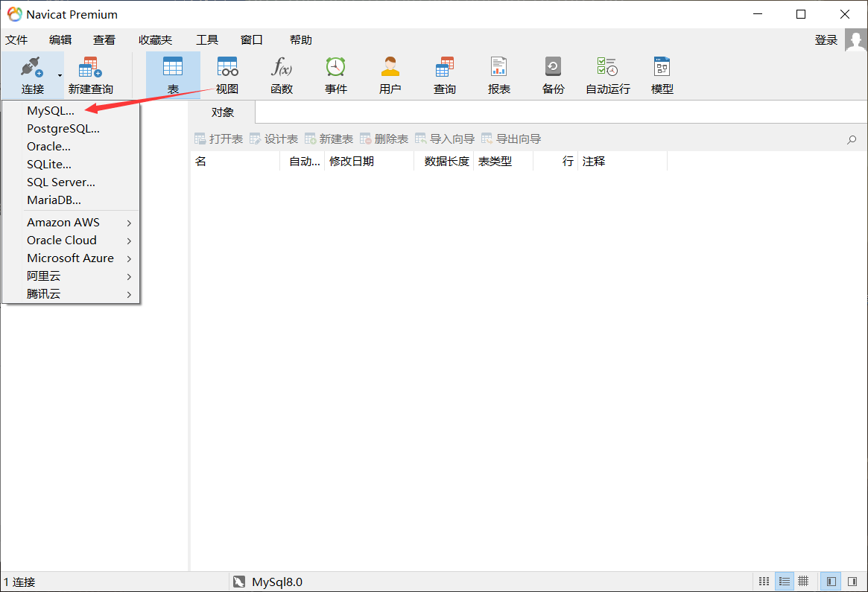The height and width of the screenshot is (592, 868).
Task: Open the Function f(x) toolbar icon
Action: tap(281, 75)
